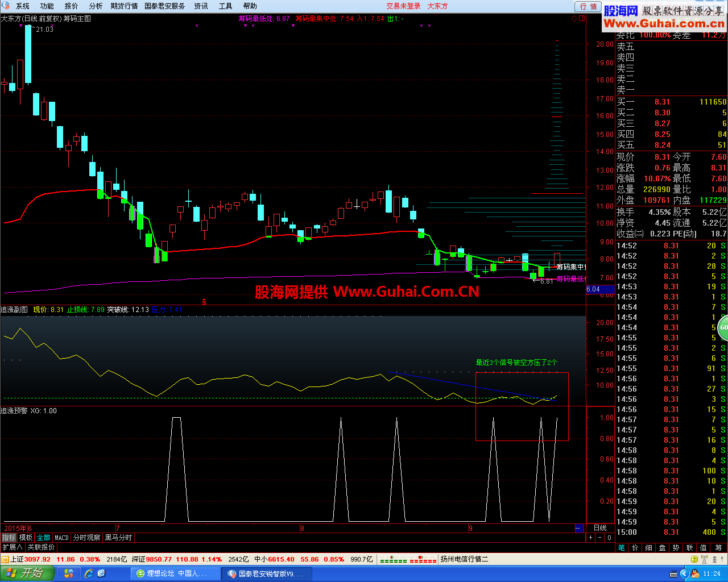
Task: Select the MACD indicator tab
Action: pos(61,538)
